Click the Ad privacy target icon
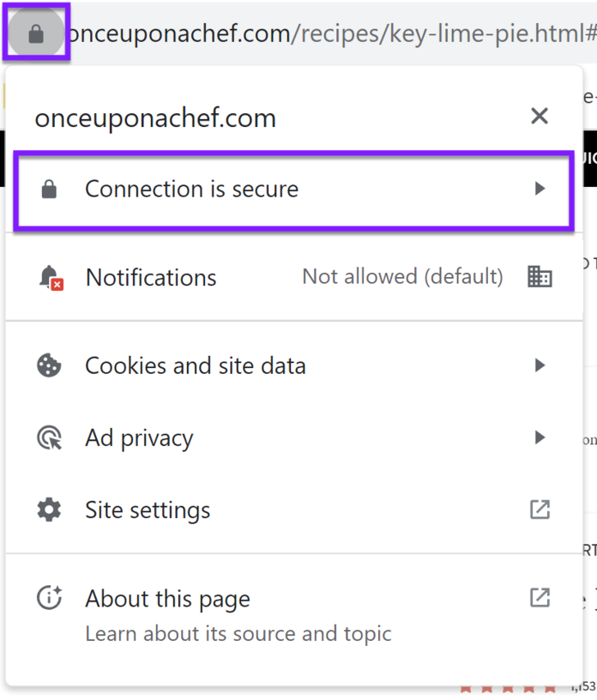This screenshot has width=597, height=700. [49, 437]
